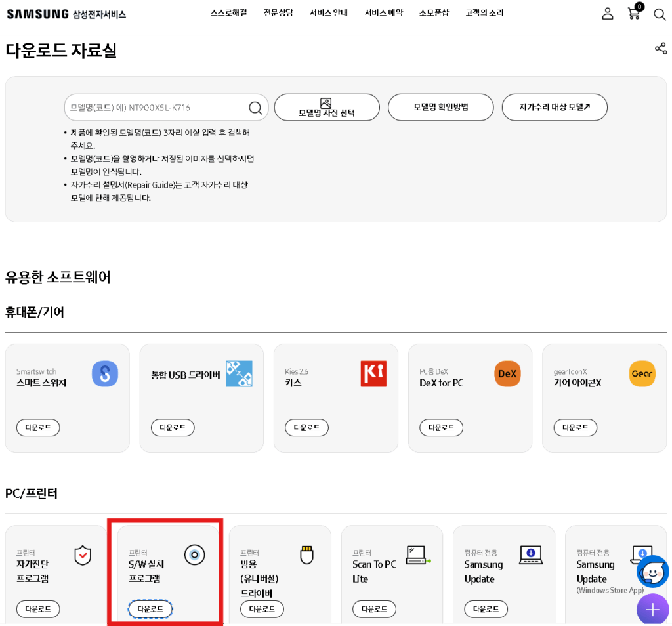Viewport: 672px width, 626px height.
Task: Click the Samsung Update laptop icon
Action: click(530, 555)
